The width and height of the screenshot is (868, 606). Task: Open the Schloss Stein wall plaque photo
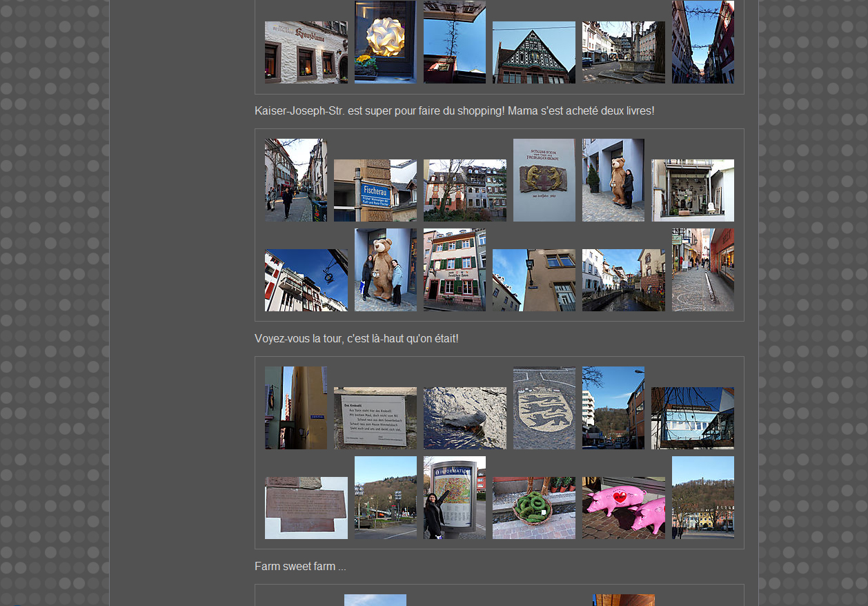pos(544,180)
